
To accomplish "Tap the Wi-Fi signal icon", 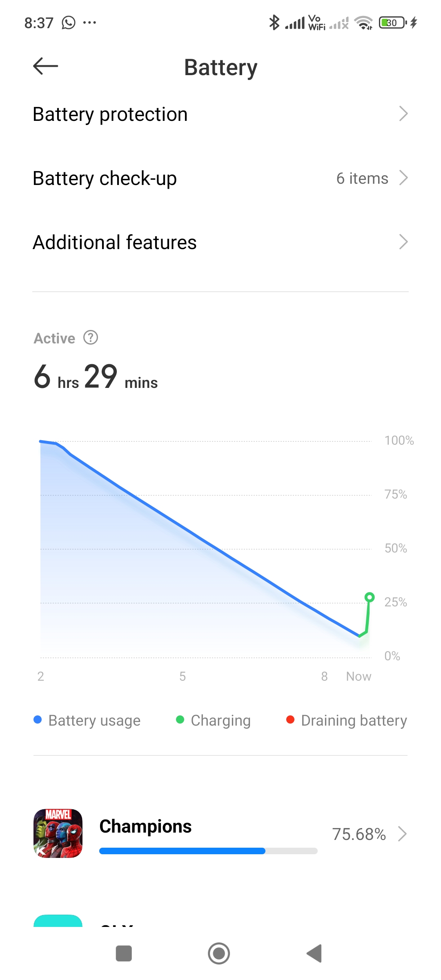I will (363, 22).
